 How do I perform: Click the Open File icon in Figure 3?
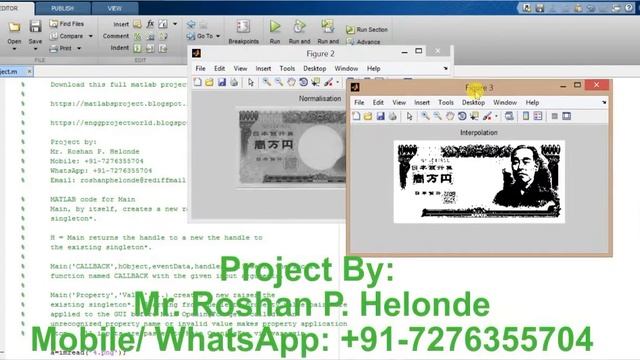point(368,116)
